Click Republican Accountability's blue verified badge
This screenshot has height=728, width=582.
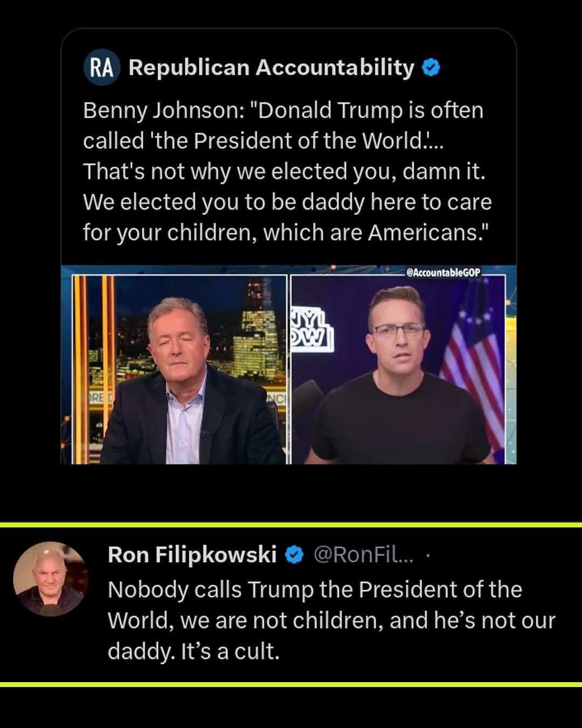click(431, 68)
